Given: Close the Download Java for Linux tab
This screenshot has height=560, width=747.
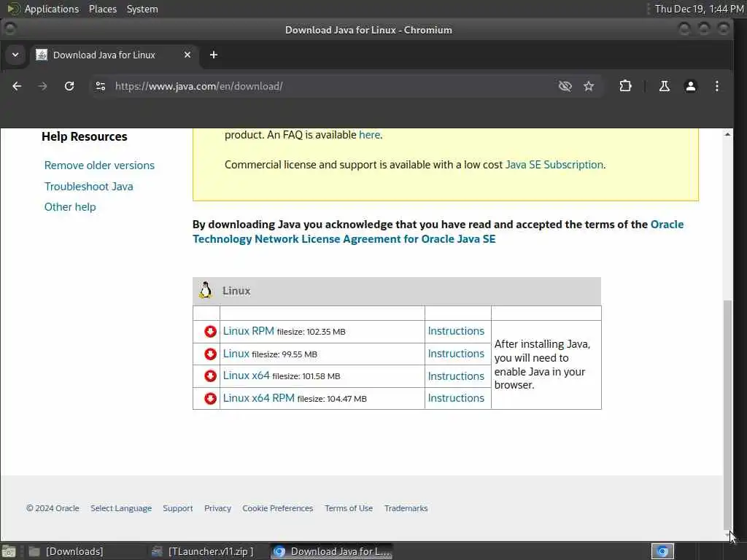Looking at the screenshot, I should (x=187, y=55).
